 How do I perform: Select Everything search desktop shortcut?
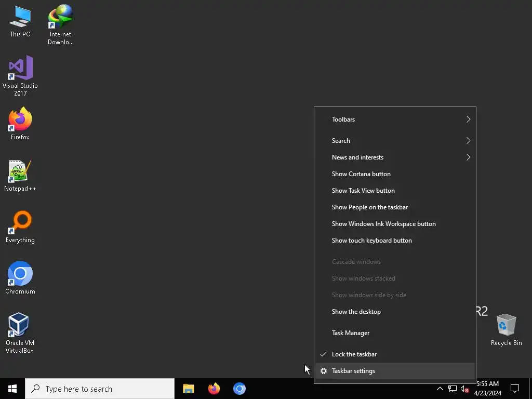pos(20,227)
